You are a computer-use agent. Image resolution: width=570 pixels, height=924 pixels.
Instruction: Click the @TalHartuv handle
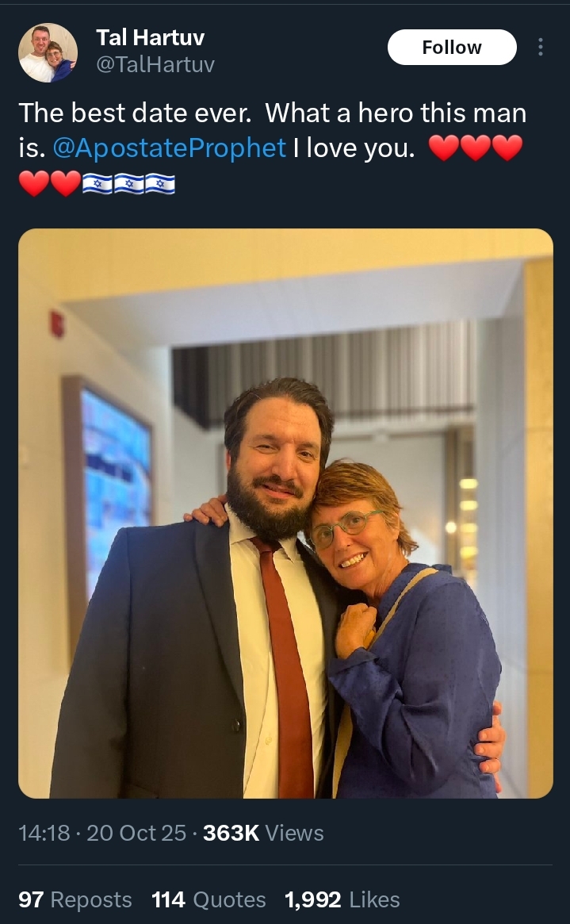tap(155, 63)
